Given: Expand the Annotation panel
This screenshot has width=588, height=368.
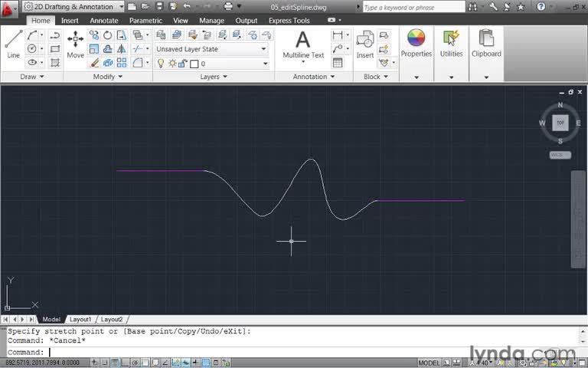Looking at the screenshot, I should pos(313,77).
